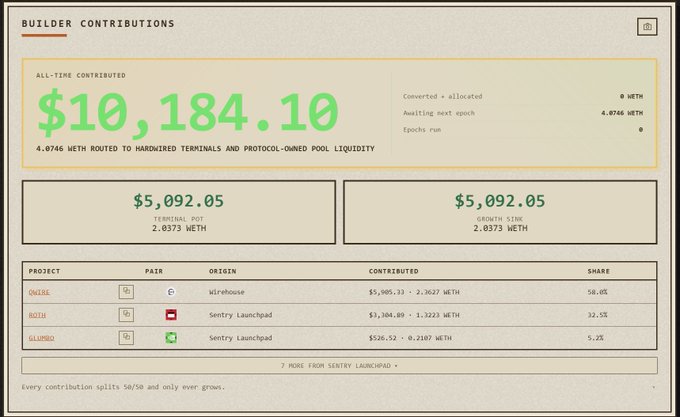
Task: Open the ROTH project link
Action: click(37, 315)
